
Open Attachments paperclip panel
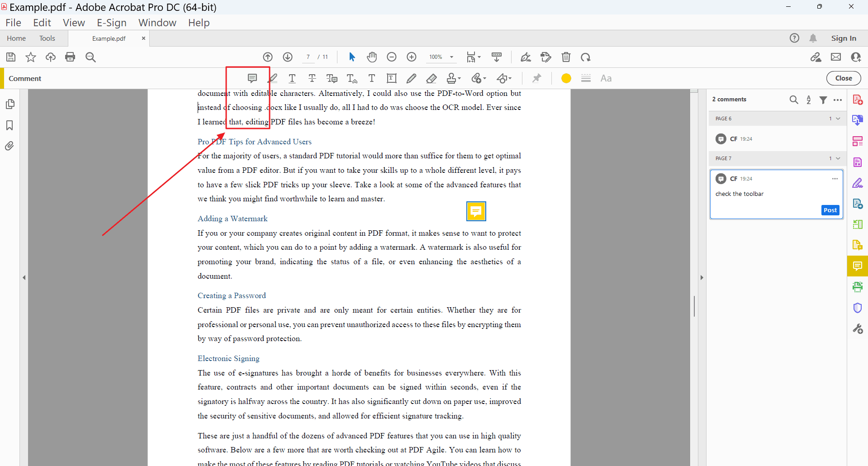[x=9, y=146]
